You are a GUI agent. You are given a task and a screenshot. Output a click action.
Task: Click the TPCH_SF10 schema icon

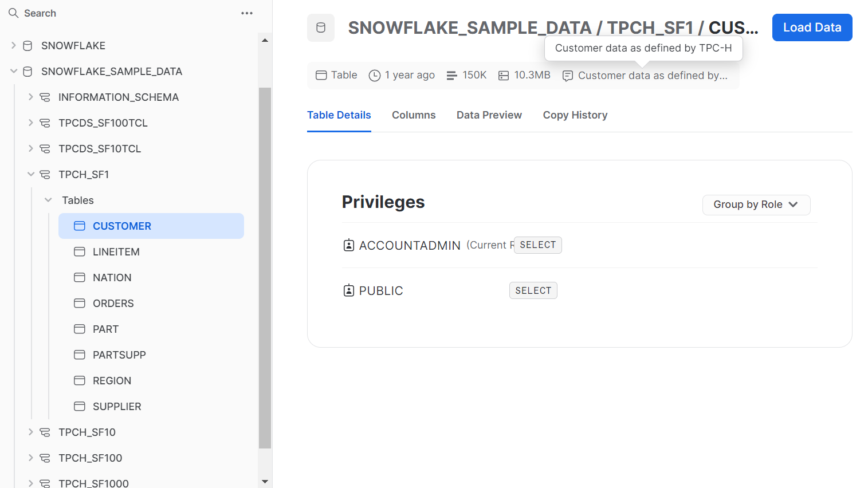pos(45,432)
